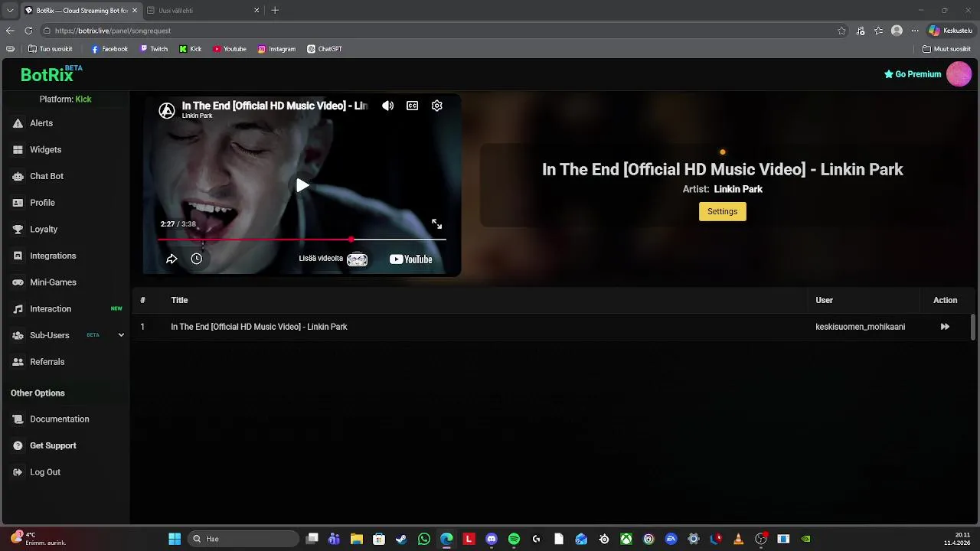
Task: Open the Instagram bookmark
Action: tap(276, 49)
